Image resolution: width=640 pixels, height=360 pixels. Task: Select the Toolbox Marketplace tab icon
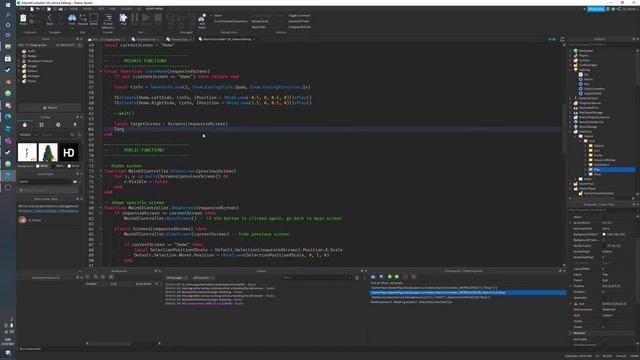point(24,124)
